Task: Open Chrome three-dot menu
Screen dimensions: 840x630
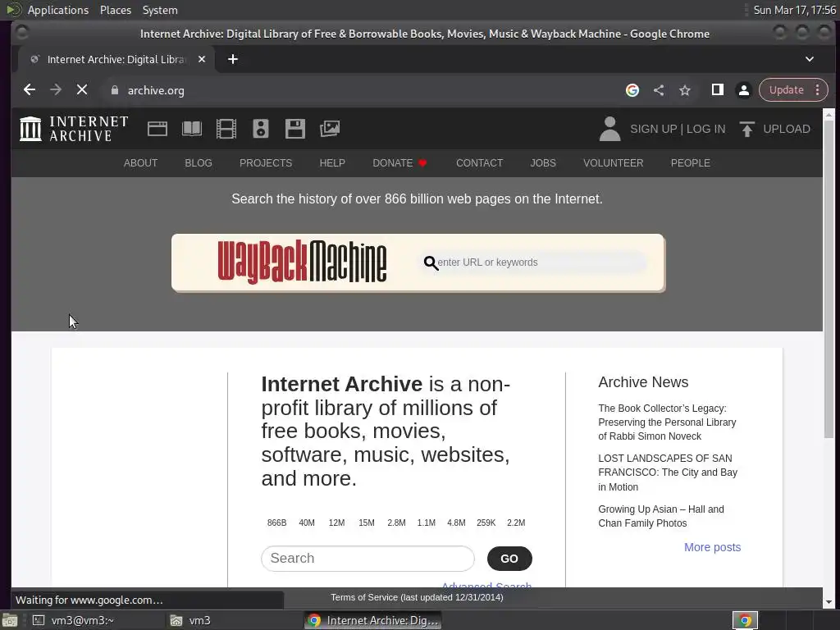Action: pyautogui.click(x=818, y=90)
